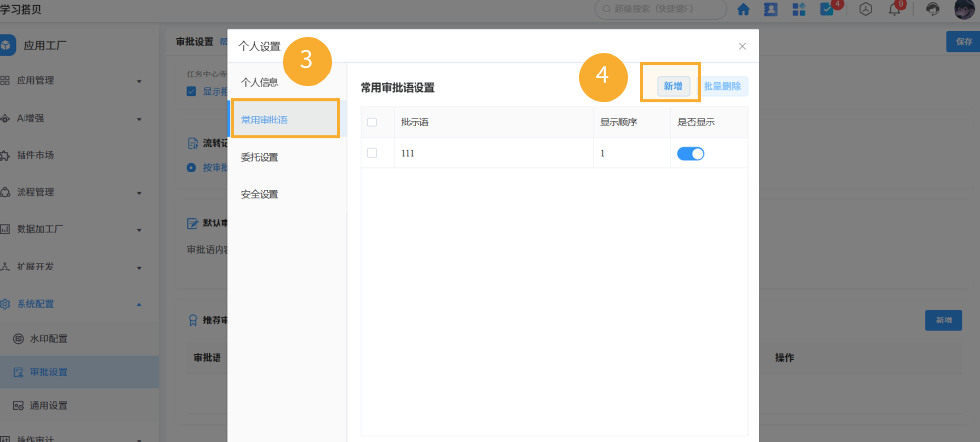Image resolution: width=980 pixels, height=442 pixels.
Task: Open the app grid widgets icon
Action: [799, 10]
